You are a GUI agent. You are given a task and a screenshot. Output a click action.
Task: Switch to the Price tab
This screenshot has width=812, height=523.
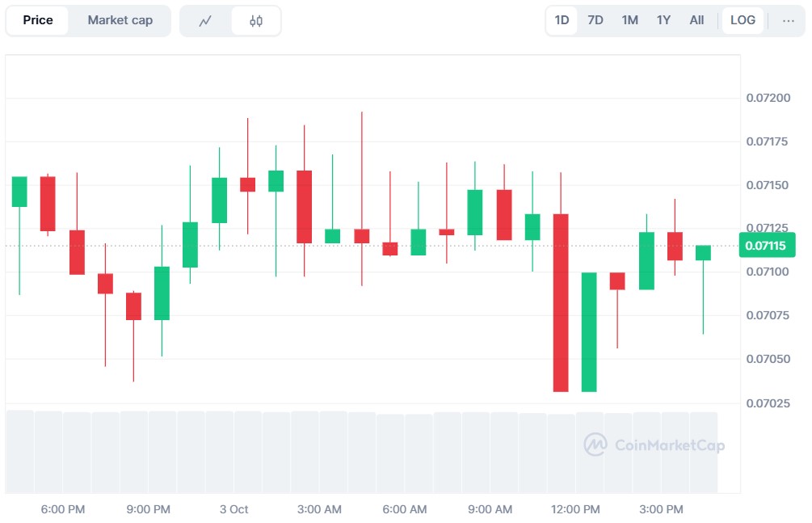(x=38, y=21)
